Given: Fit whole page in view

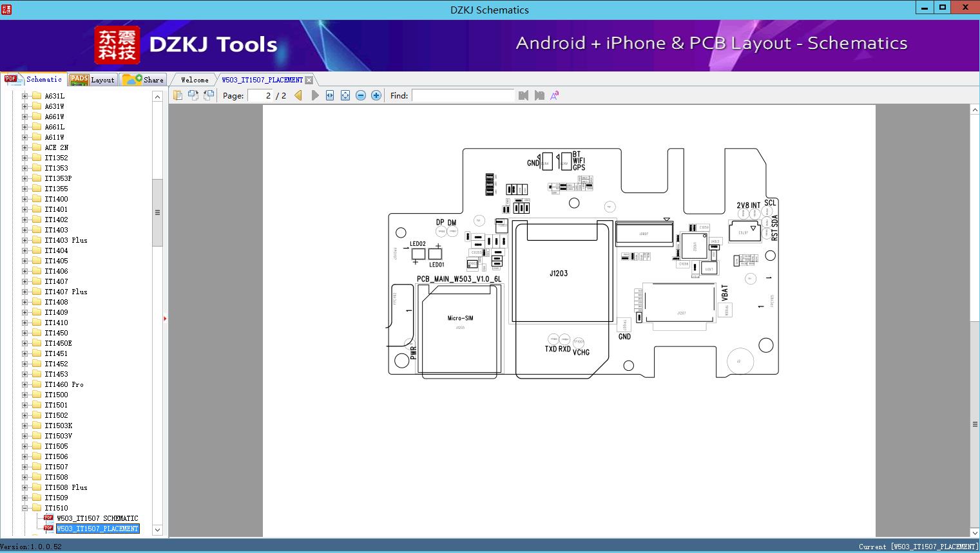Looking at the screenshot, I should point(345,95).
